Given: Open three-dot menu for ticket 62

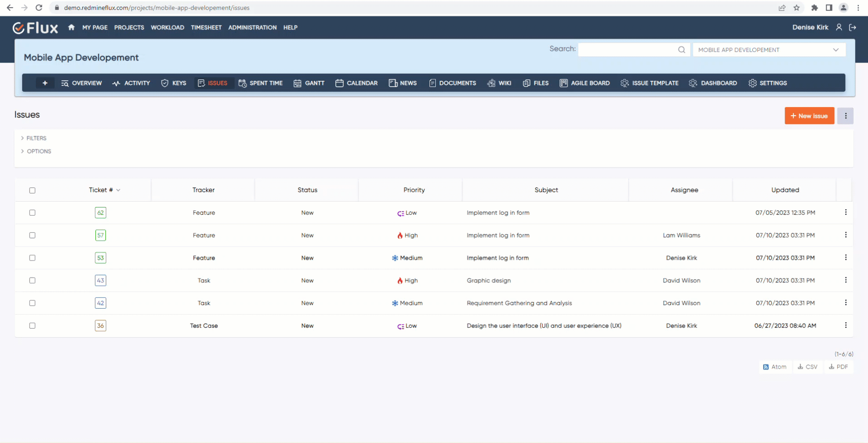Looking at the screenshot, I should [x=845, y=212].
